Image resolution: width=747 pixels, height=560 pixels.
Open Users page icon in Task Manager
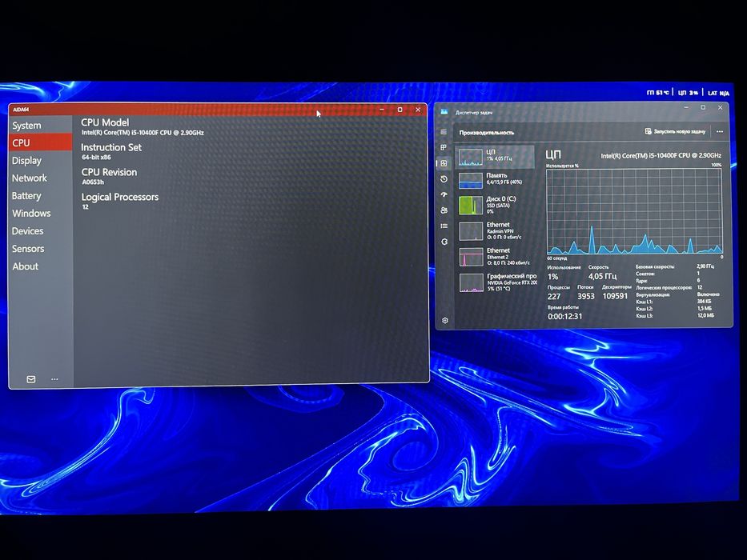point(444,210)
